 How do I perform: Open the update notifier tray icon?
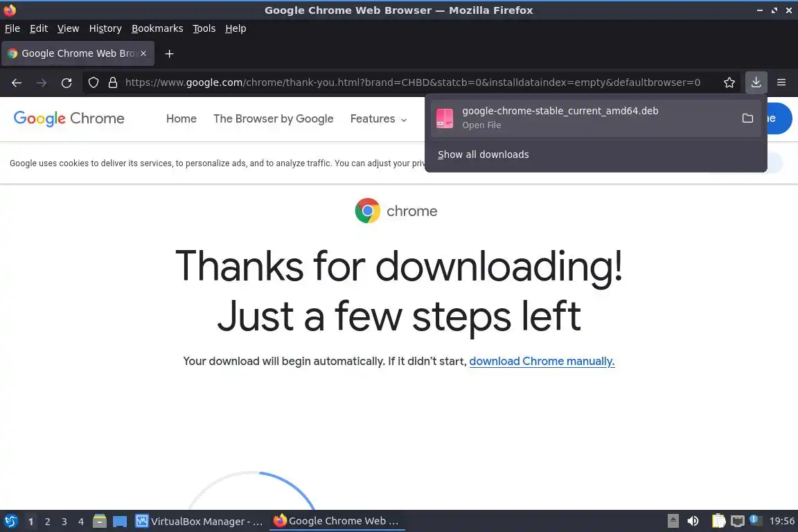(756, 520)
